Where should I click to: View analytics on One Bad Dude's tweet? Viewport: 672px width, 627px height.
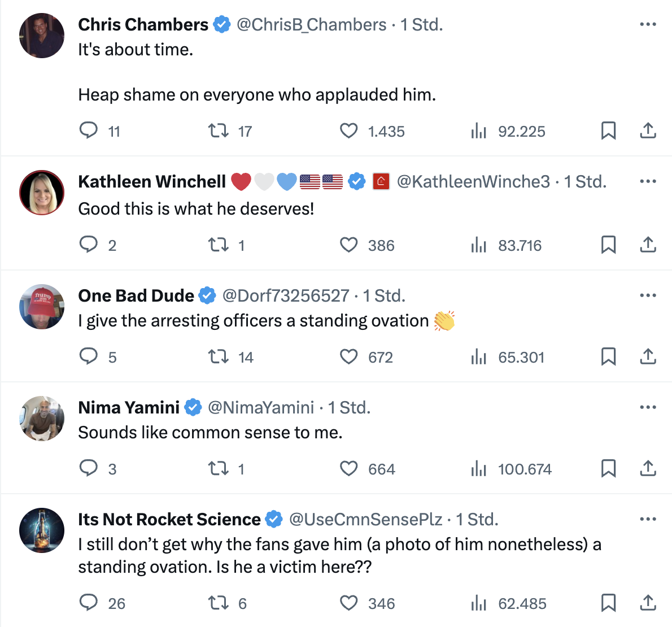[x=479, y=356]
